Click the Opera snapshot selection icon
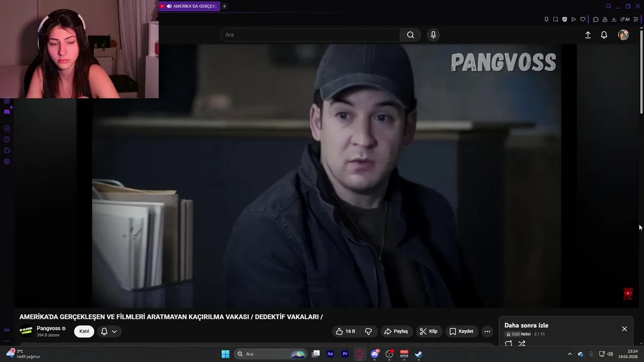This screenshot has width=644, height=362. click(x=555, y=19)
